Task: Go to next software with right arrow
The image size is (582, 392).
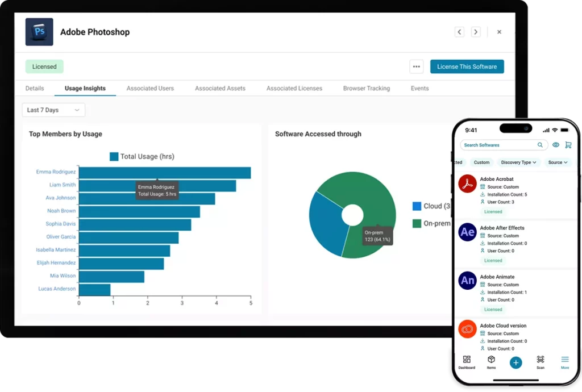Action: point(476,32)
